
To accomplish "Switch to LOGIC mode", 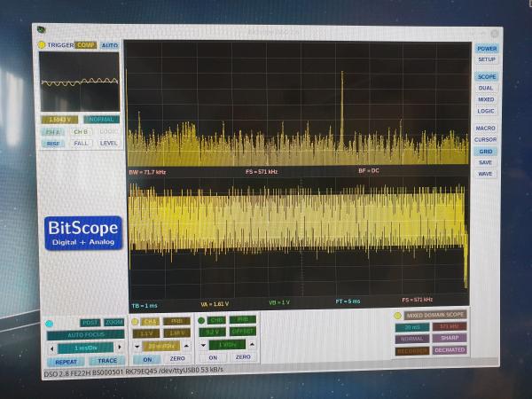I will click(x=486, y=111).
